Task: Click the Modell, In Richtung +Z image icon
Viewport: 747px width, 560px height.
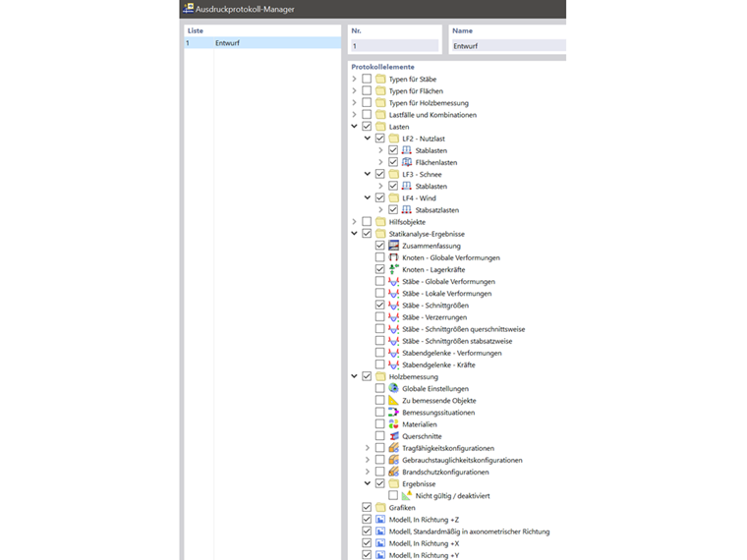Action: [x=380, y=520]
